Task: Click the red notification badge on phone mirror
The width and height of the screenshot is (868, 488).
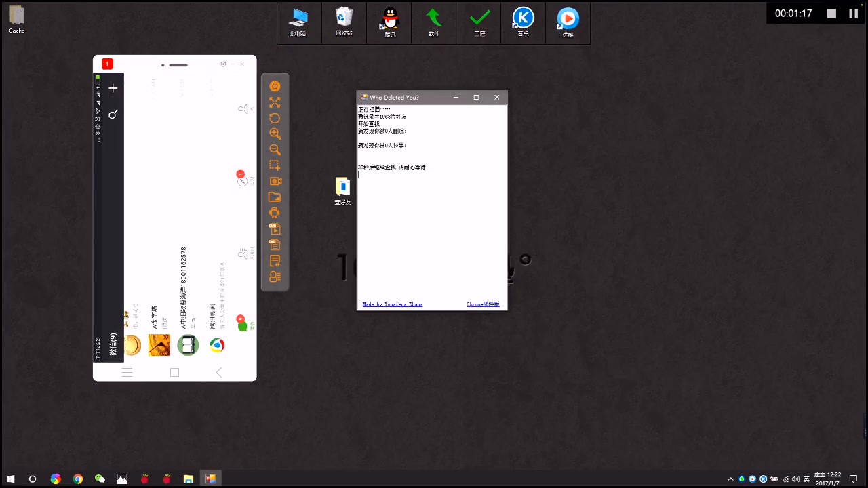Action: [107, 64]
